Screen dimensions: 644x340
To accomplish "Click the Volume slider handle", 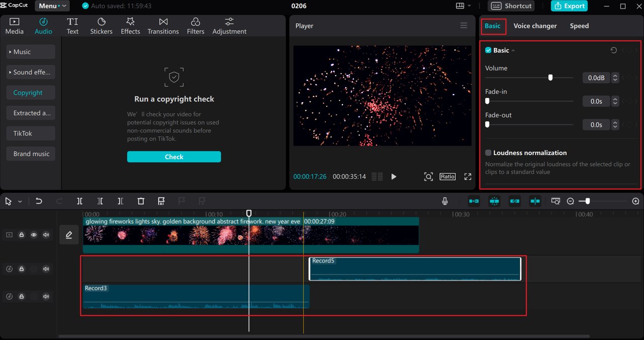I will tap(550, 78).
